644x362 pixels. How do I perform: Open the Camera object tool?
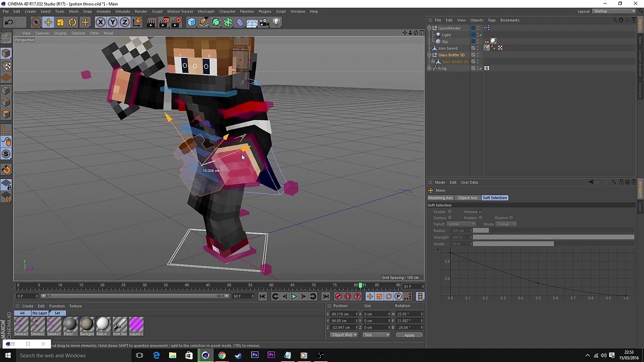[264, 22]
